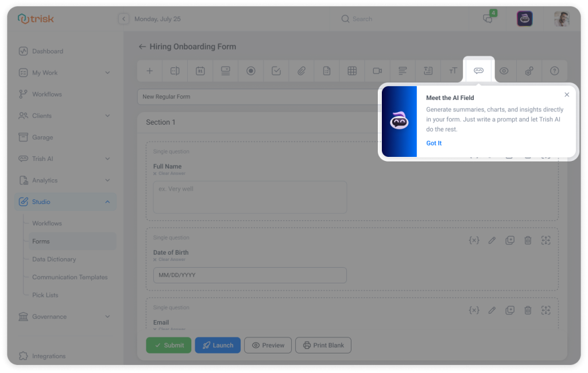Click the New Regular Form name field
The width and height of the screenshot is (588, 373).
[x=259, y=97]
